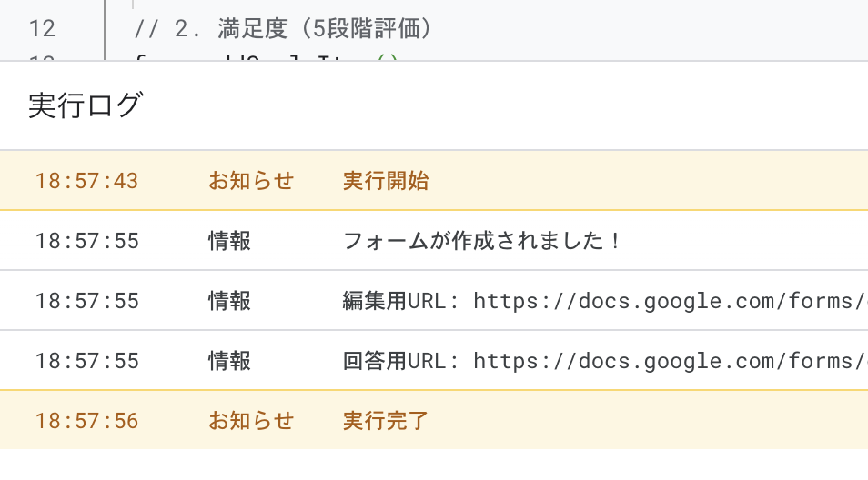
Task: Click the 18:57:56 timestamp
Action: (86, 421)
